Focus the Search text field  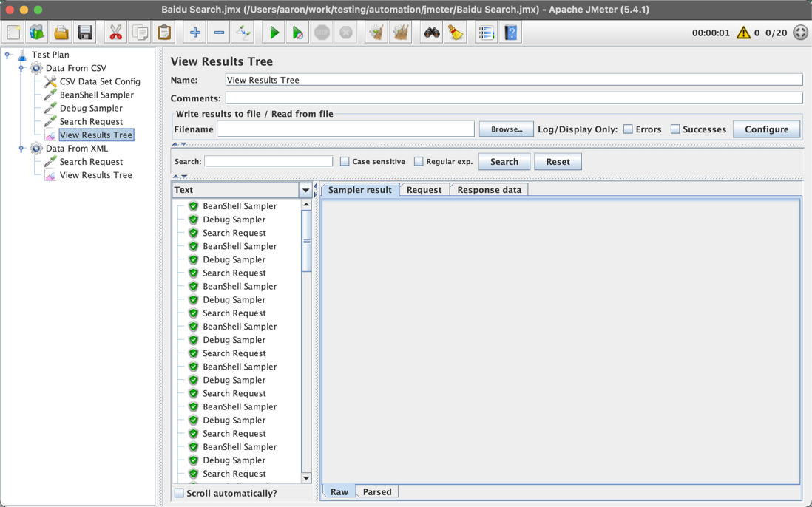pos(268,161)
